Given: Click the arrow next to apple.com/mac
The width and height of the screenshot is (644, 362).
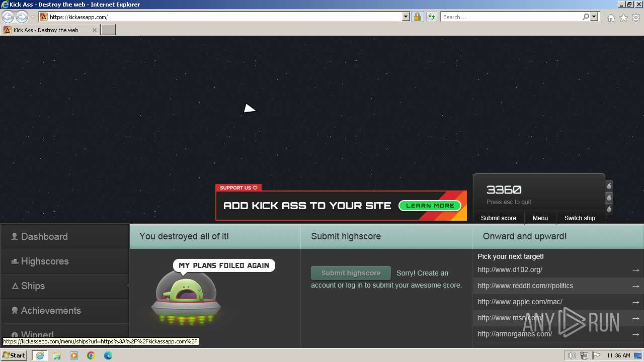Looking at the screenshot, I should click(636, 302).
